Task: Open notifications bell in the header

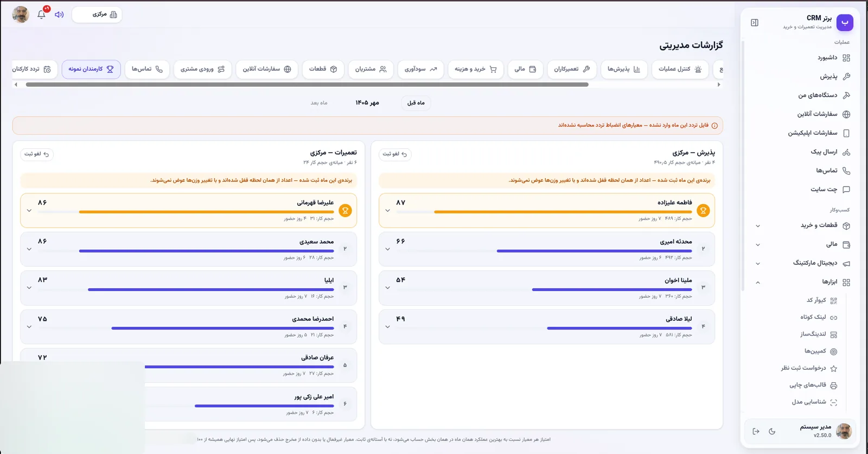Action: (x=41, y=15)
